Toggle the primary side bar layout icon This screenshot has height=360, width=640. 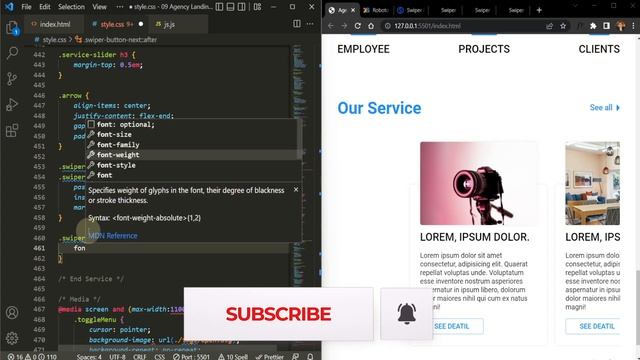pos(219,7)
